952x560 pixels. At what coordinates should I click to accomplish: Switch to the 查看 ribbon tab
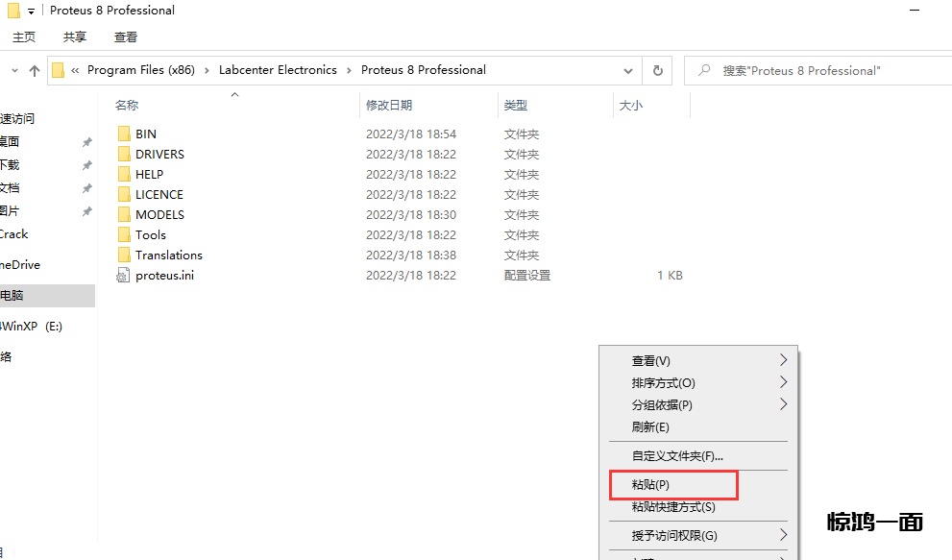coord(126,37)
